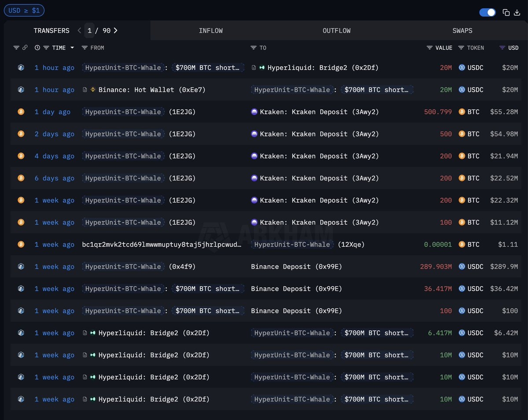Open Binance: Hot Wallet (0xEe7) link
This screenshot has height=420, width=528.
152,90
